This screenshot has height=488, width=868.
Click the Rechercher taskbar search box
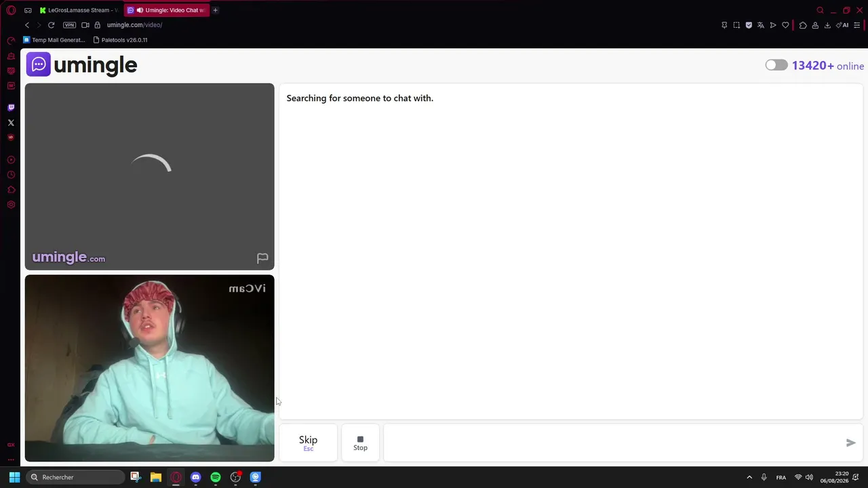[76, 477]
